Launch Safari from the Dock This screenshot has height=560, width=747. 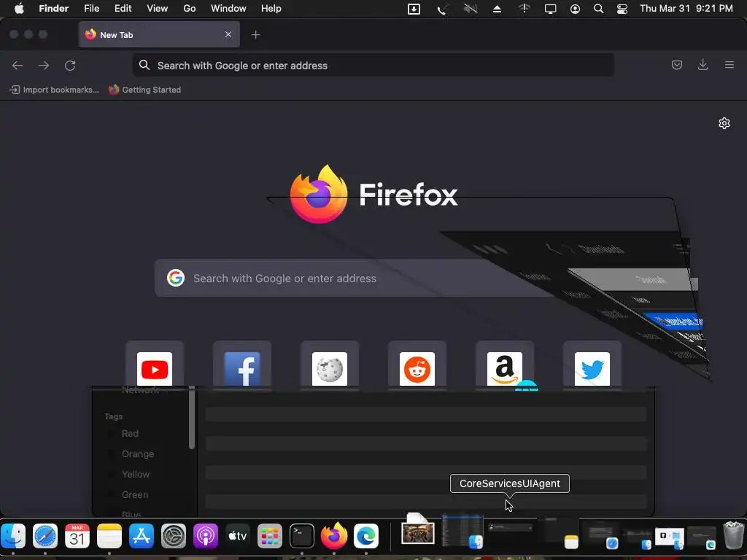pos(45,536)
